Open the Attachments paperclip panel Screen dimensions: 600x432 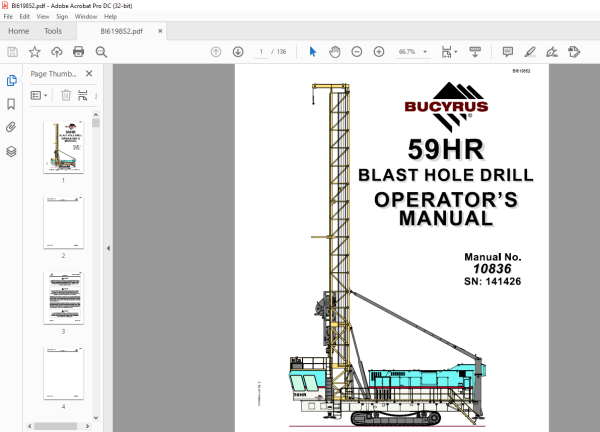[11, 127]
